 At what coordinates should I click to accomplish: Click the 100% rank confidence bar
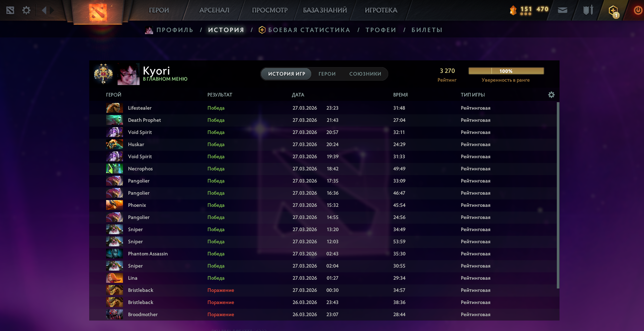click(x=506, y=71)
